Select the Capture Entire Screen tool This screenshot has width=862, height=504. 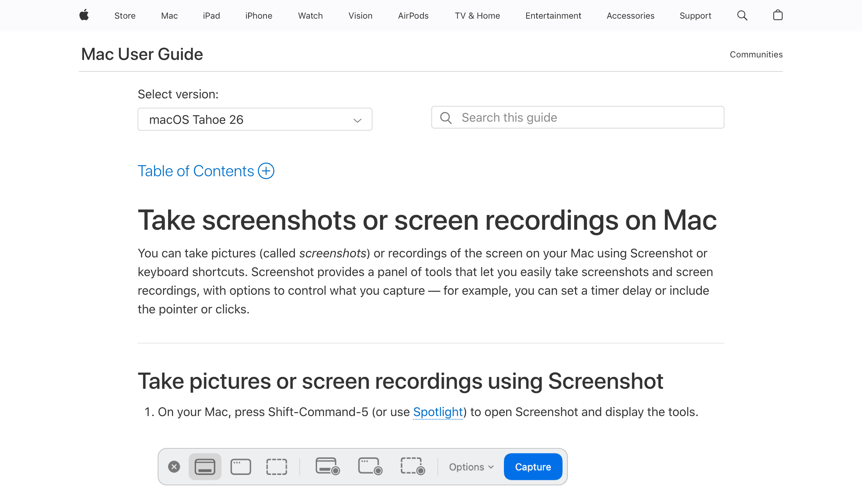click(205, 467)
